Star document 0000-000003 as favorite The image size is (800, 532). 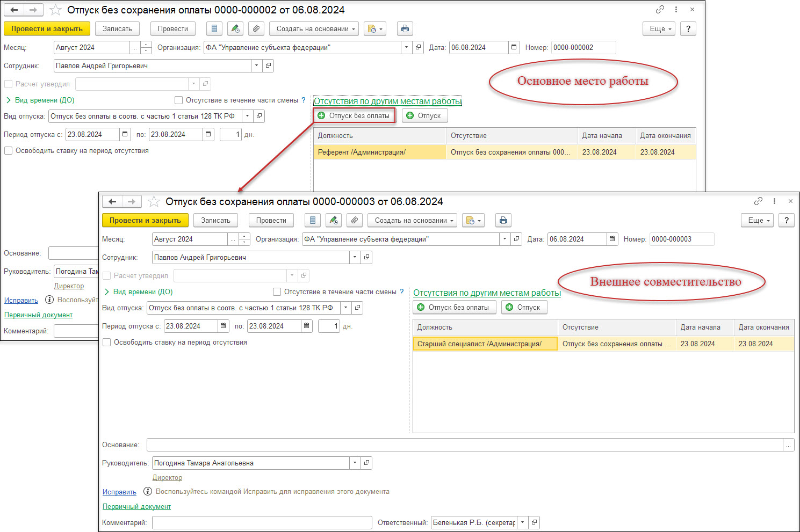pos(154,202)
